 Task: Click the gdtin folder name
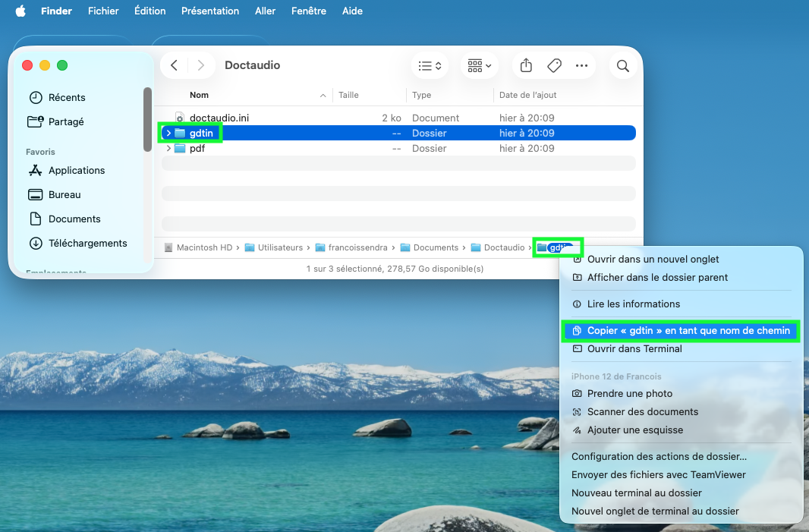pyautogui.click(x=201, y=133)
